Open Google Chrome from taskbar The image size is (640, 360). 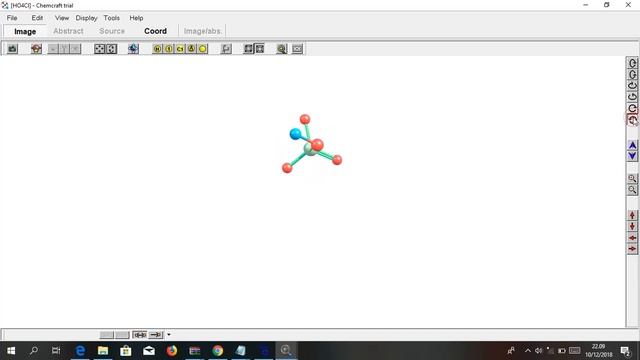[218, 351]
